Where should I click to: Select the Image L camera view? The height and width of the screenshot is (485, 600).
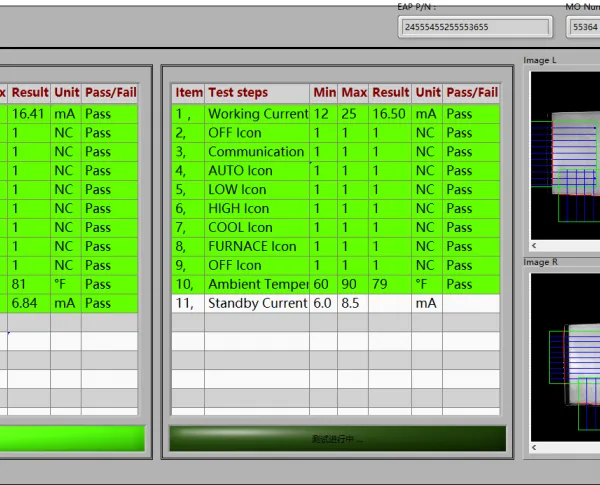click(x=565, y=155)
